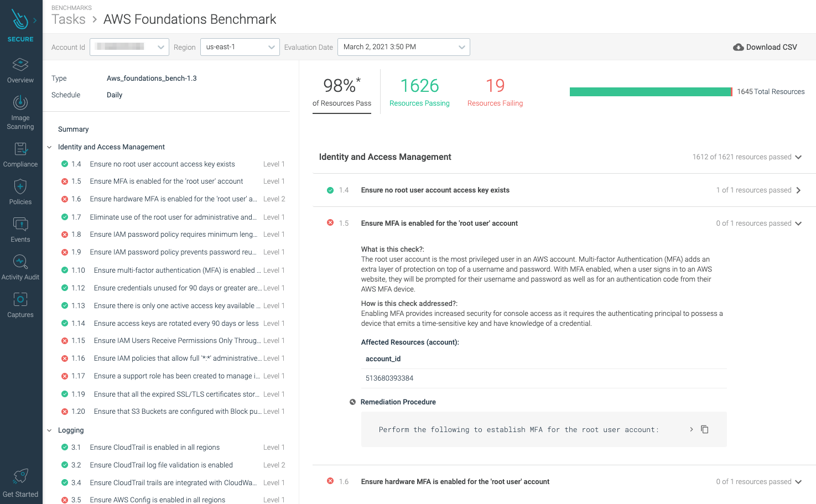The image size is (816, 504).
Task: Click the Sysdig Secure logo icon
Action: (x=20, y=20)
